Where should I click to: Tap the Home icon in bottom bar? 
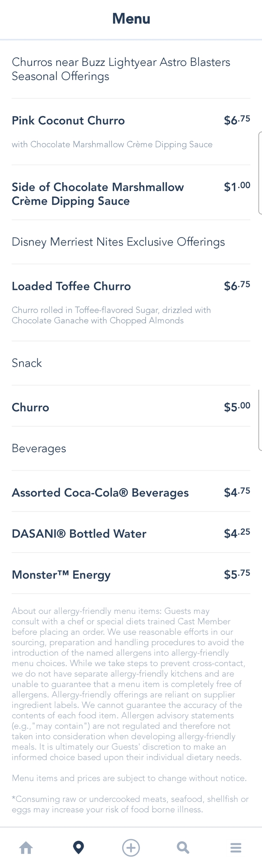[x=26, y=847]
